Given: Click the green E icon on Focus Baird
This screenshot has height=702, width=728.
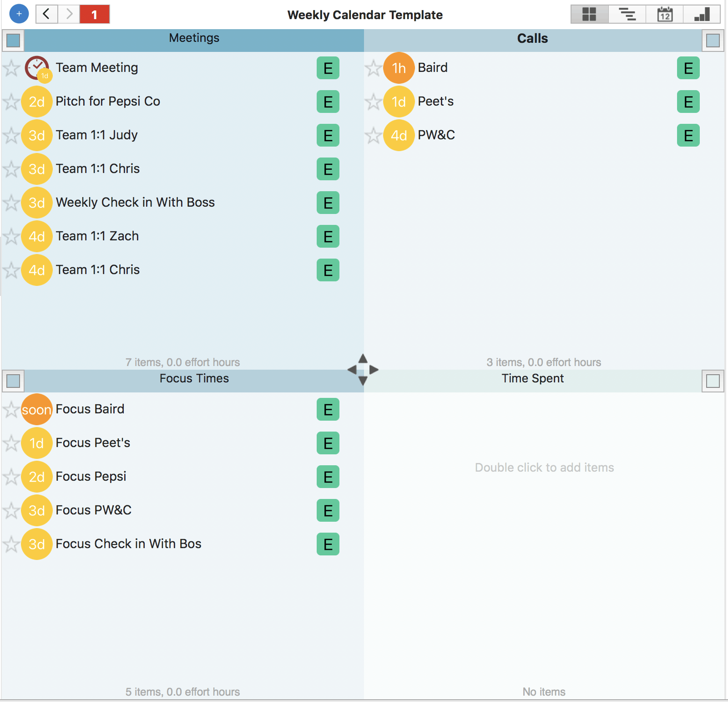Looking at the screenshot, I should point(328,409).
